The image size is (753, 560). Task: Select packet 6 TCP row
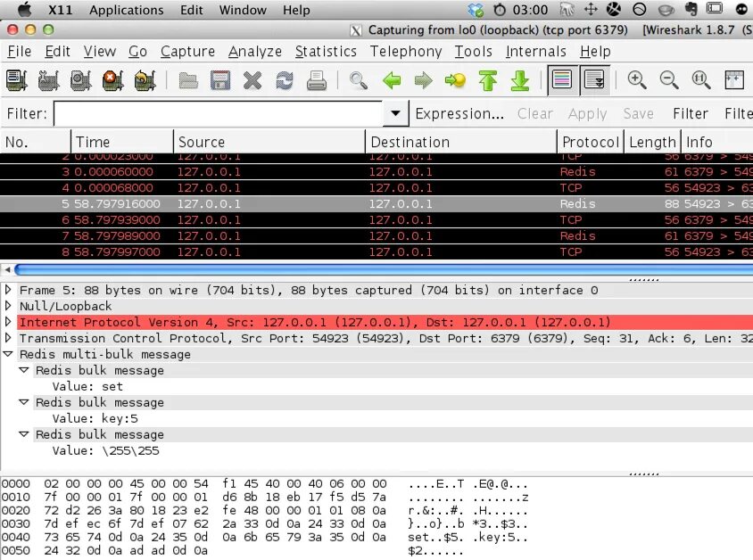(x=376, y=219)
